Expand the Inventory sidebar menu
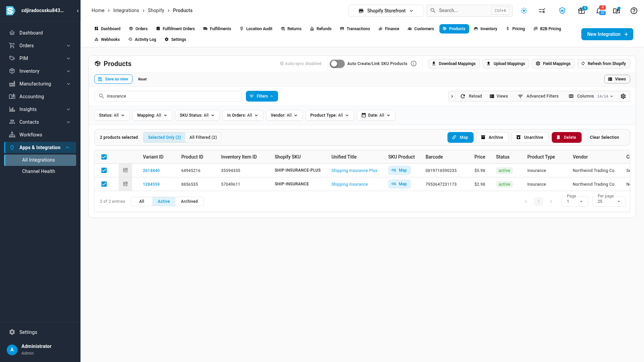The image size is (644, 362). (40, 71)
